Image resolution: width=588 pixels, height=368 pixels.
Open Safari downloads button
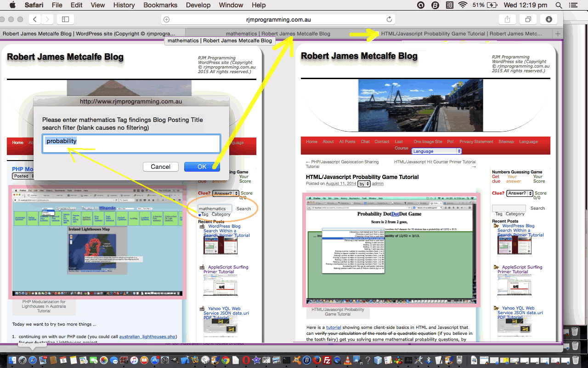(x=549, y=19)
